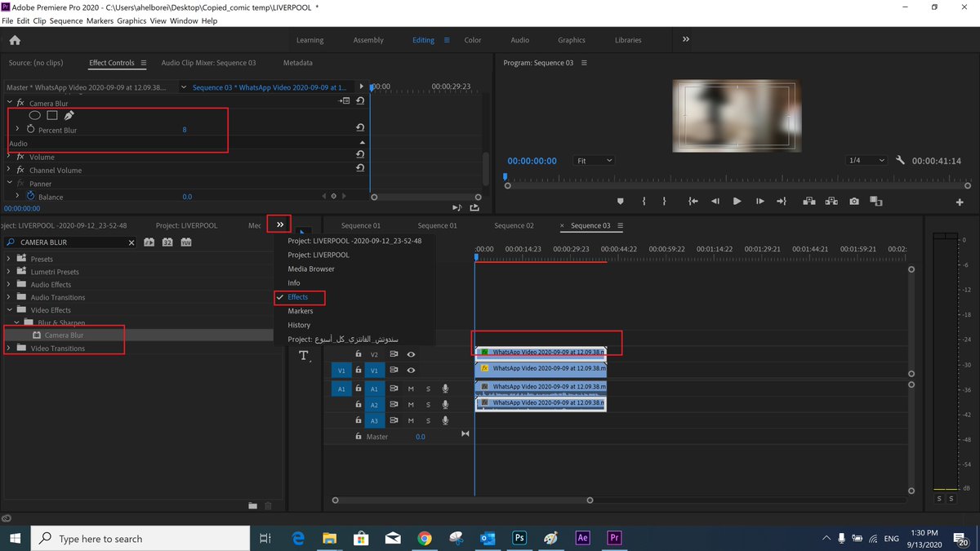This screenshot has height=551, width=980.
Task: Select the V2 WhatsApp Video clip
Action: [541, 353]
